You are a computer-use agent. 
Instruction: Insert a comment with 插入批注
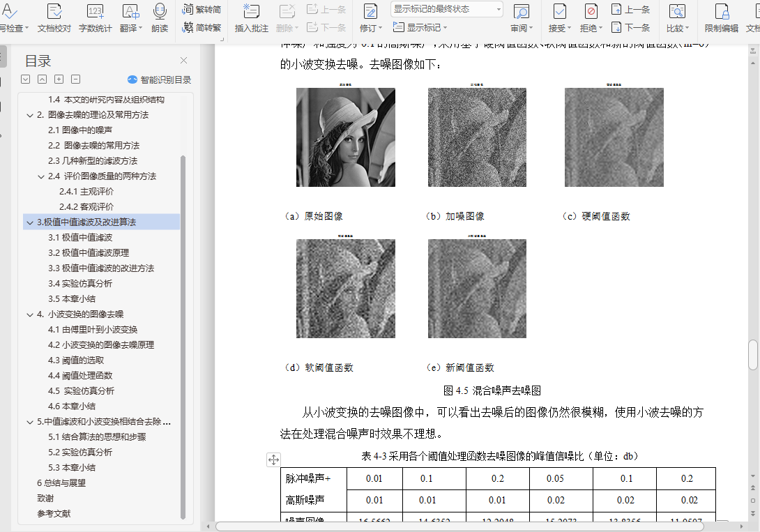click(x=251, y=18)
